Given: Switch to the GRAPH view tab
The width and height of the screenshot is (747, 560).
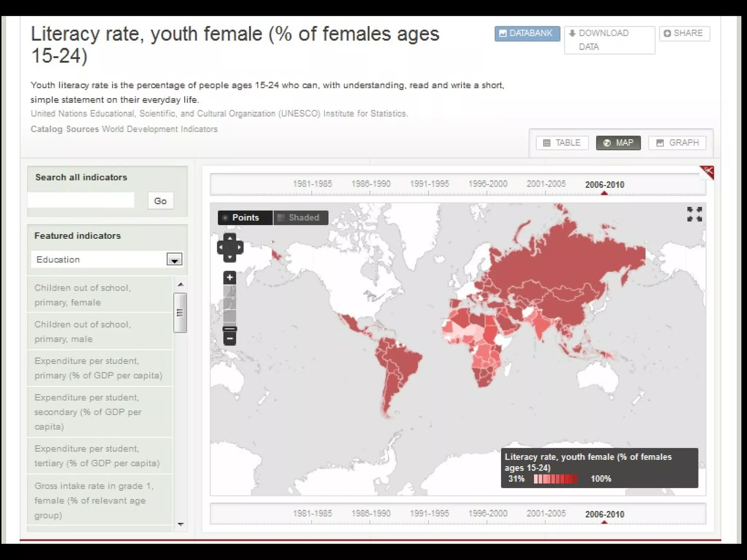Looking at the screenshot, I should [677, 143].
